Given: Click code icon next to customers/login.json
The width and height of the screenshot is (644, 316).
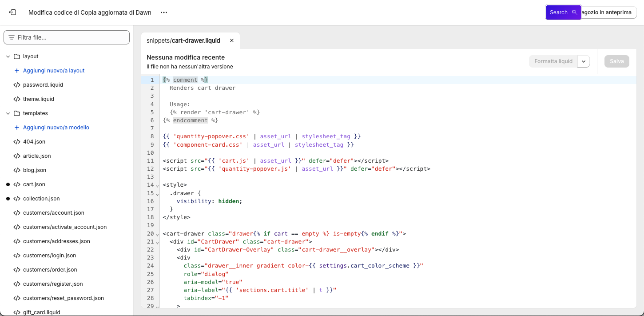Looking at the screenshot, I should tap(17, 256).
